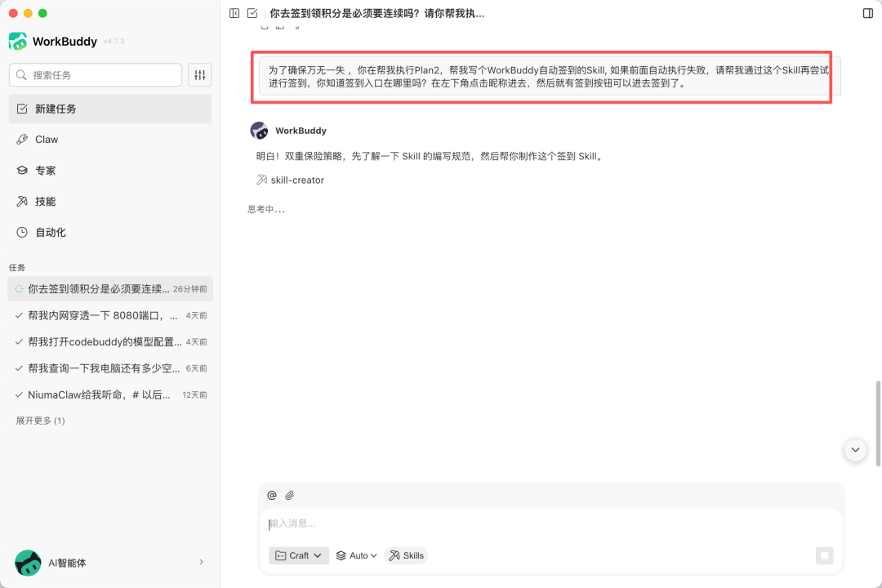Open the task filter settings icon
882x588 pixels.
tap(200, 75)
